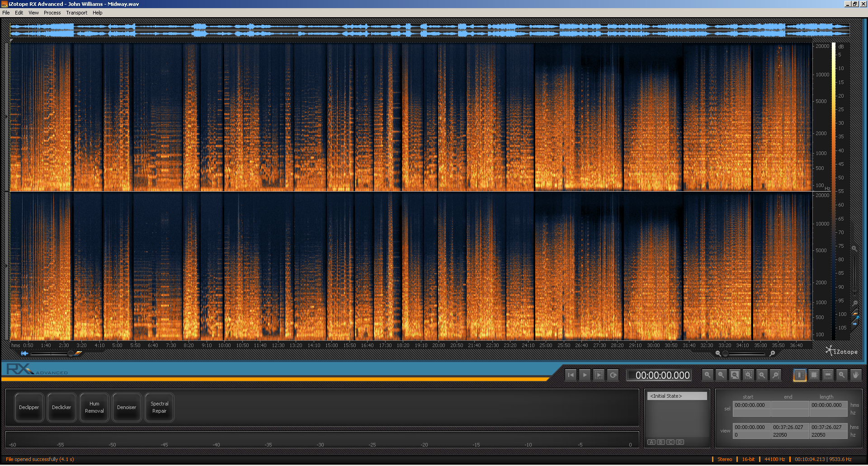Open the Denoiser module
Image resolution: width=868 pixels, height=466 pixels.
tap(127, 407)
